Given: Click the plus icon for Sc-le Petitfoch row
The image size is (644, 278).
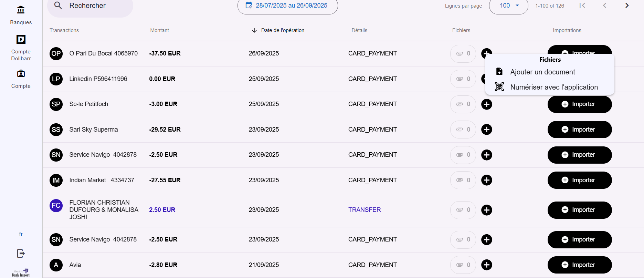Looking at the screenshot, I should pos(486,104).
